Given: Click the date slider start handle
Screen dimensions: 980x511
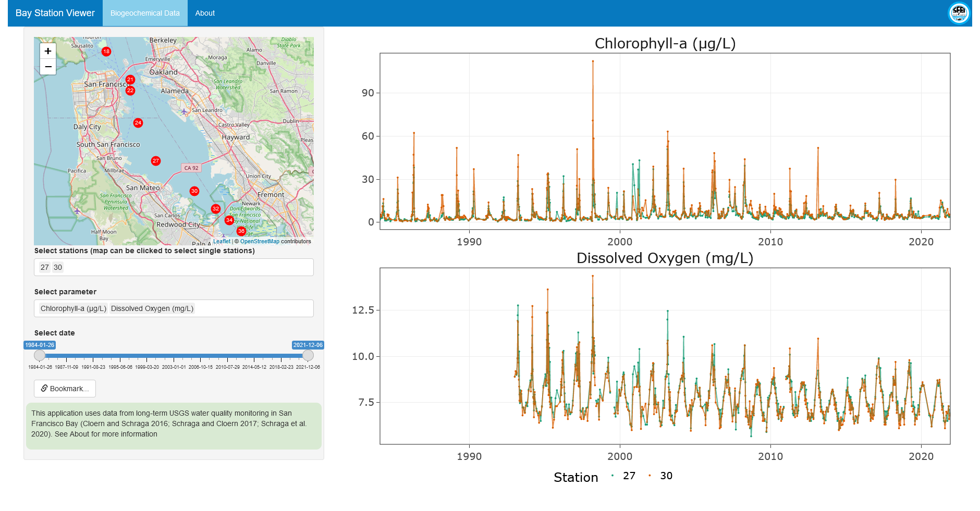Looking at the screenshot, I should click(40, 355).
